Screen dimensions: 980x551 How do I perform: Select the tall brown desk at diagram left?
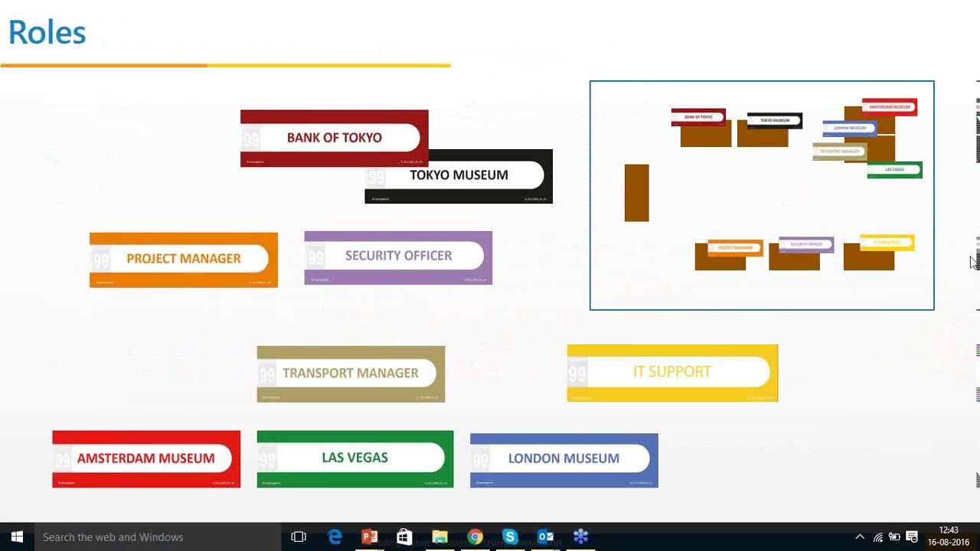pos(637,193)
